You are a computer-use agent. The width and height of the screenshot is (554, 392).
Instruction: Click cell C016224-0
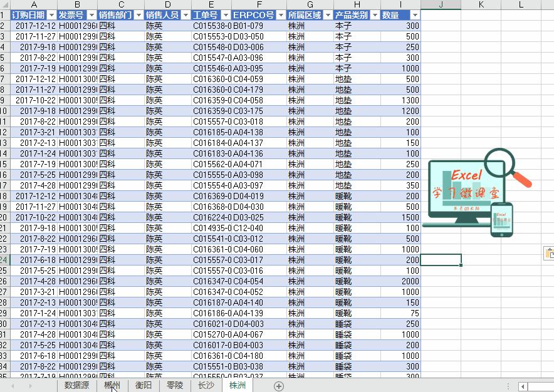[211, 217]
